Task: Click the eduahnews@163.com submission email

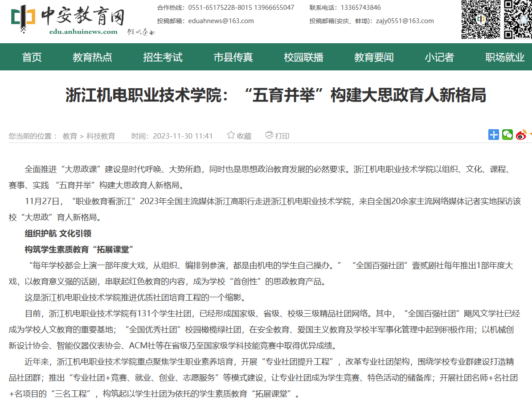Action: click(x=221, y=21)
